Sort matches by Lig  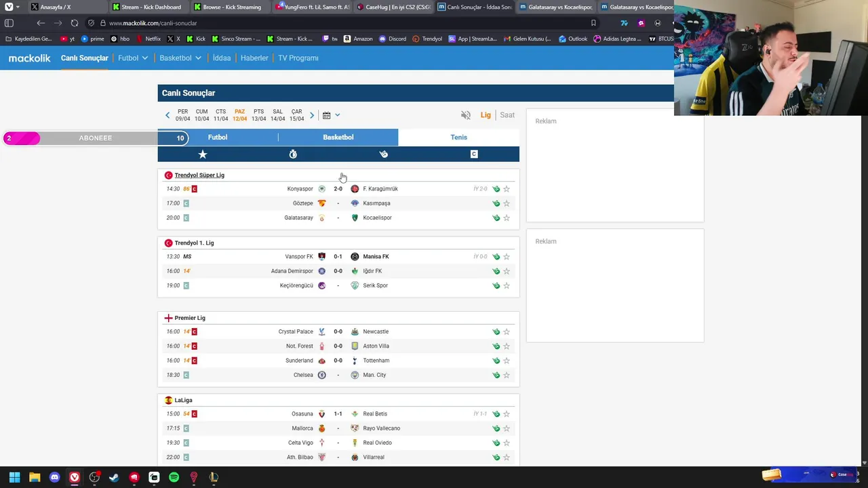(486, 115)
